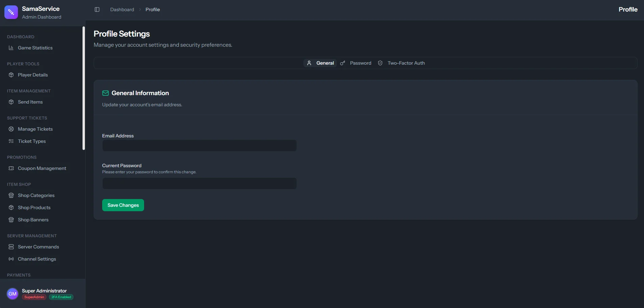This screenshot has height=308, width=644.
Task: Click the Profile Settings heading
Action: (122, 34)
